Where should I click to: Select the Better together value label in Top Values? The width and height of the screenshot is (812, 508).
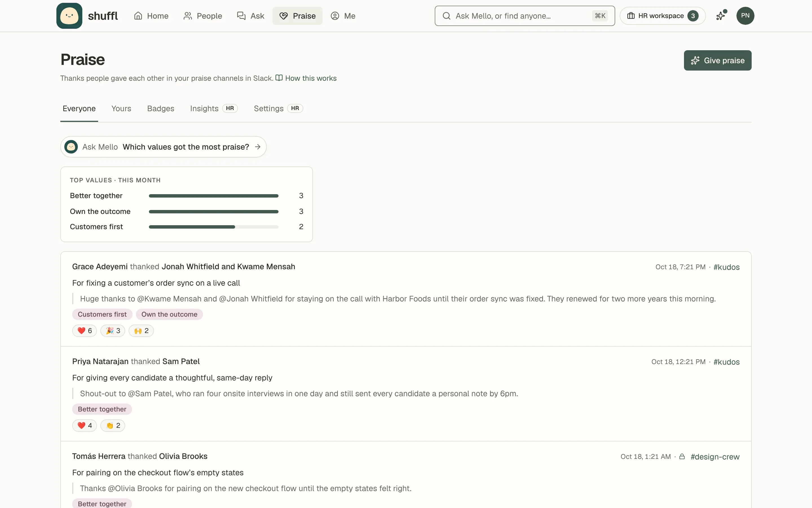click(x=96, y=196)
